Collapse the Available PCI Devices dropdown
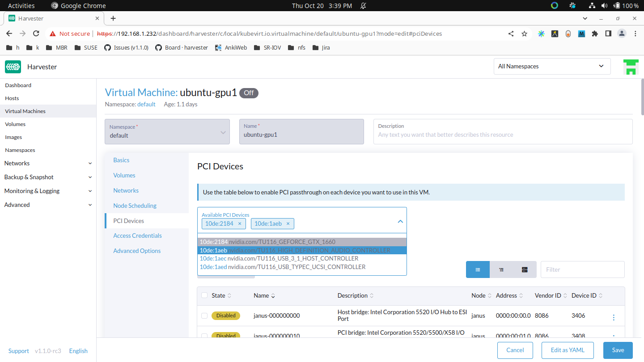 point(400,221)
